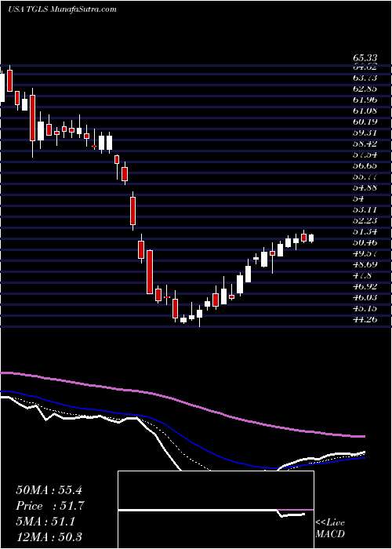Click the 63.73 price axis label
This screenshot has width=392, height=549.
365,78
